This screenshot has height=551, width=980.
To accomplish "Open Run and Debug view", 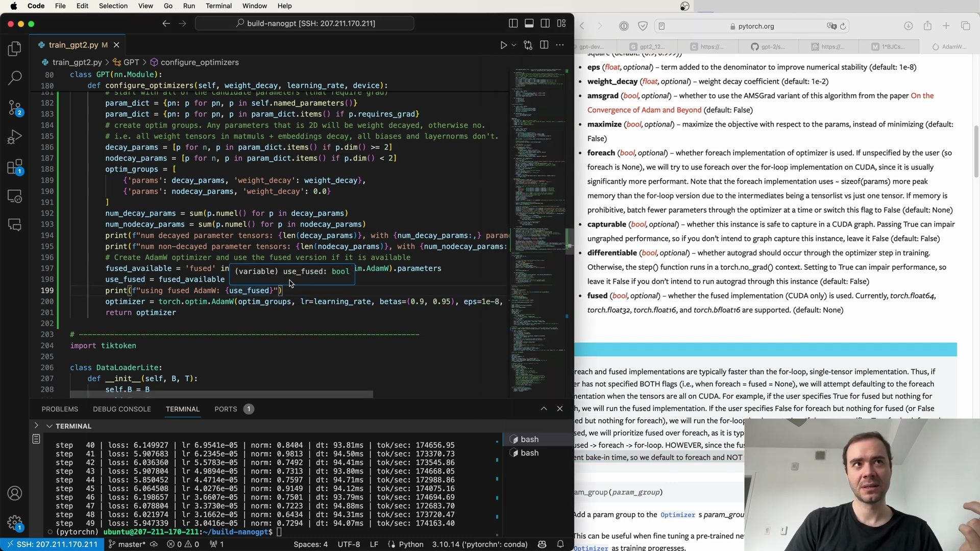I will (x=15, y=137).
